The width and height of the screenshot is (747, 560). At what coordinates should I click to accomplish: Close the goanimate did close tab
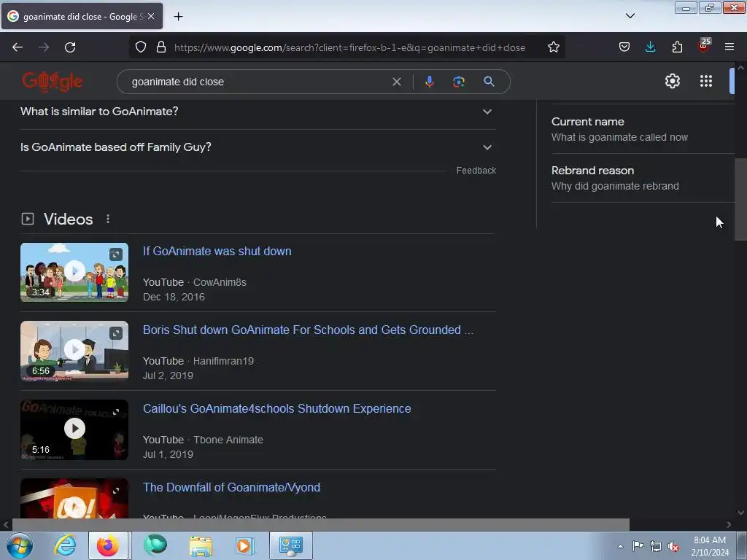coord(151,16)
